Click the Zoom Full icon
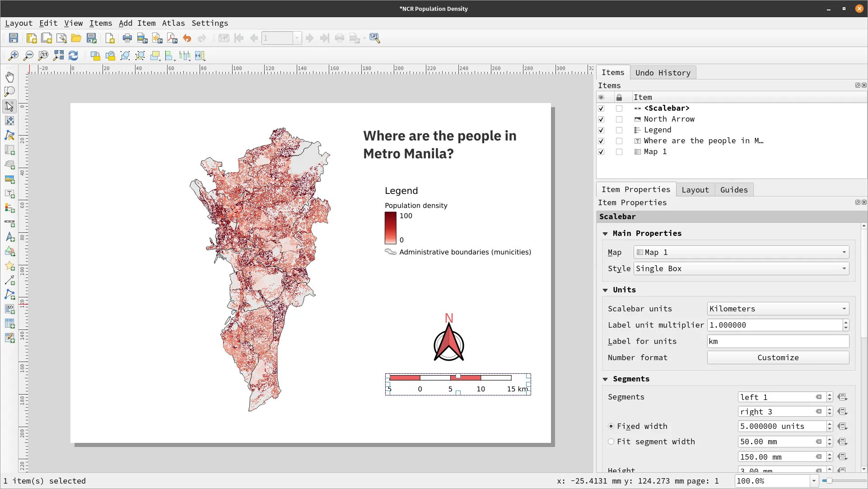This screenshot has height=489, width=868. pyautogui.click(x=58, y=56)
